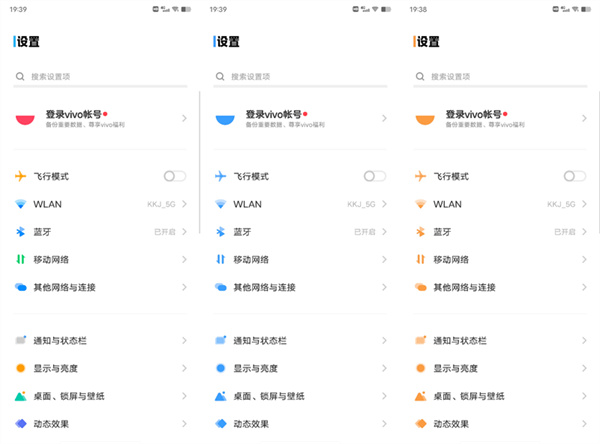Viewport: 600px width, 444px height.
Task: Enable 飞行模式 switch in the middle screen
Action: tap(375, 176)
